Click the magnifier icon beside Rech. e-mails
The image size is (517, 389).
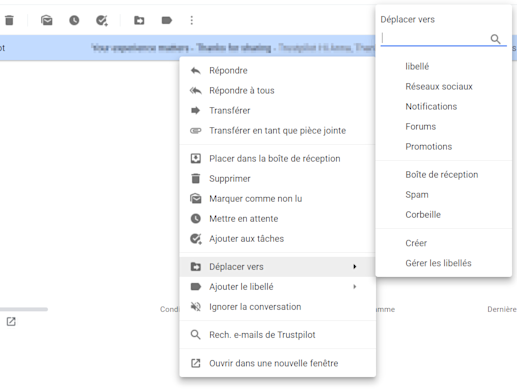point(196,335)
